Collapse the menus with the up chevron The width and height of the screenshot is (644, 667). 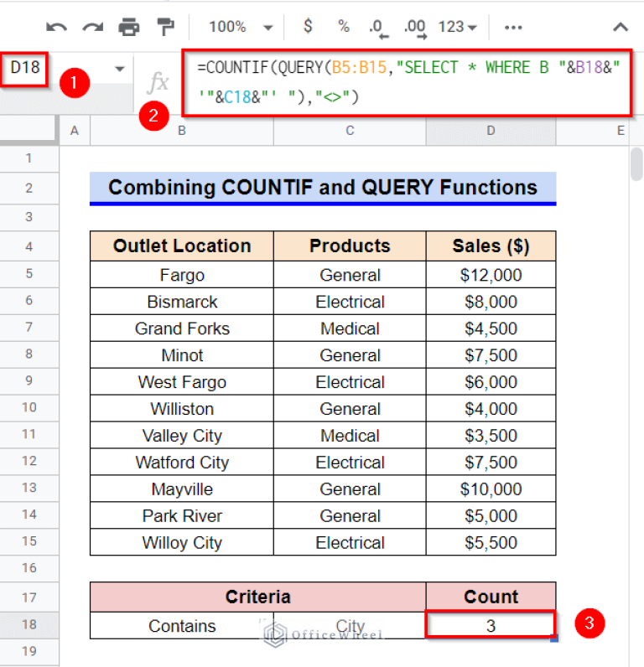[621, 27]
